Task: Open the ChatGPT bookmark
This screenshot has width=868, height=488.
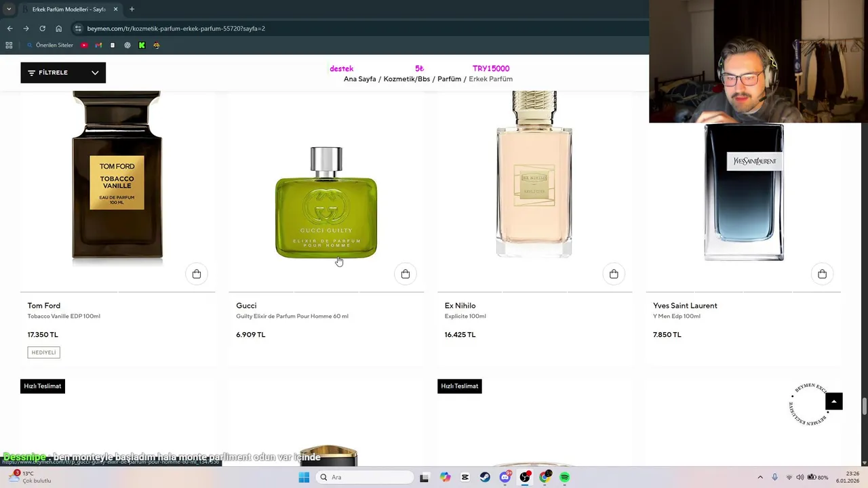Action: 127,45
